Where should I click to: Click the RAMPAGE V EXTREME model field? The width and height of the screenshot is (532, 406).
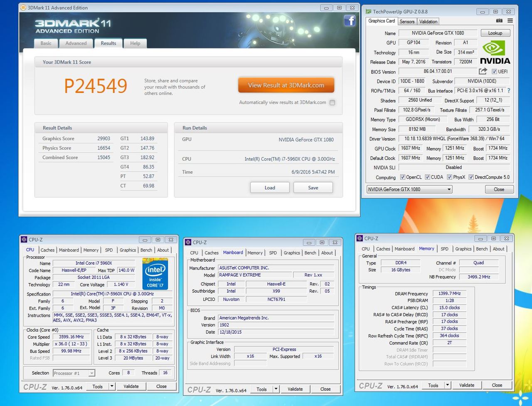pyautogui.click(x=255, y=275)
